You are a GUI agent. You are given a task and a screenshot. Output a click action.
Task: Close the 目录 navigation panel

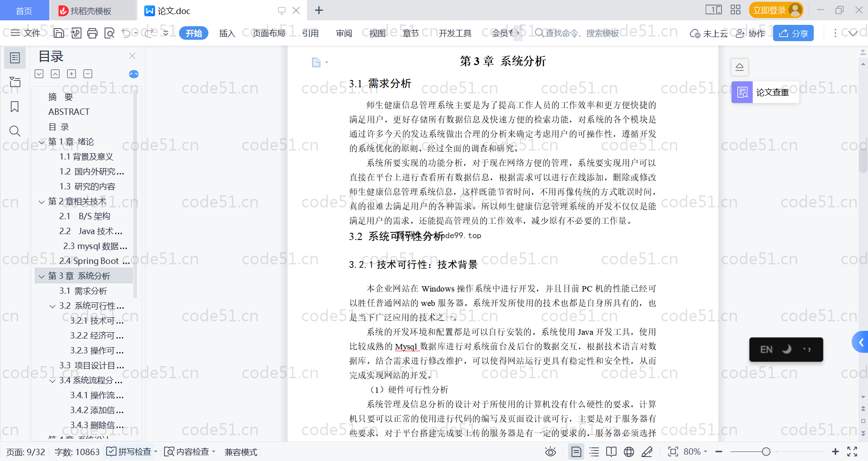(x=132, y=56)
